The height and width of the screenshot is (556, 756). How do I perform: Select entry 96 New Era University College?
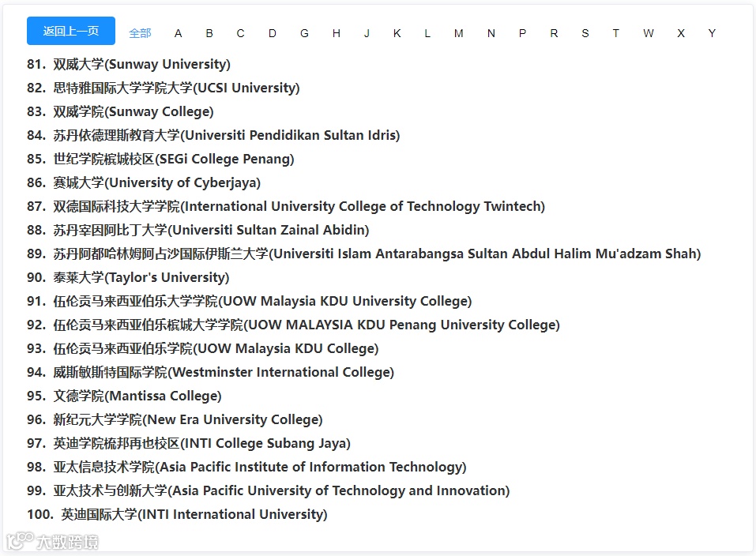pyautogui.click(x=175, y=419)
